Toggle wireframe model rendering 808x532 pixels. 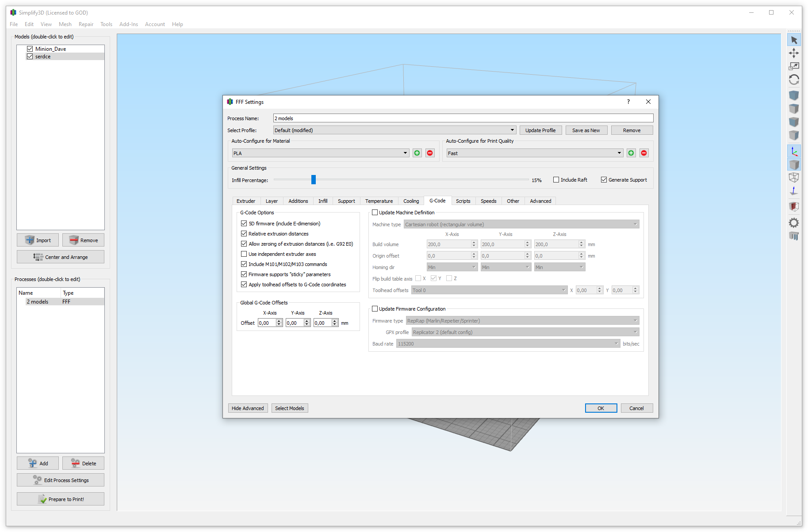tap(794, 178)
